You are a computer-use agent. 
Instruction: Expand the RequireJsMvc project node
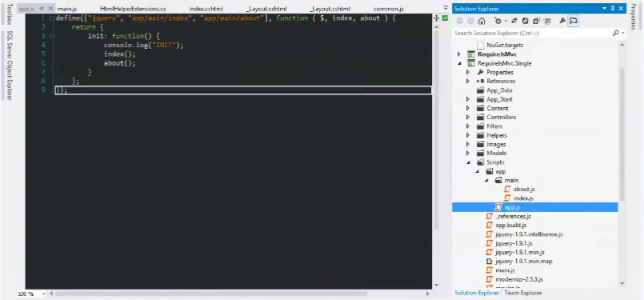pyautogui.click(x=458, y=54)
